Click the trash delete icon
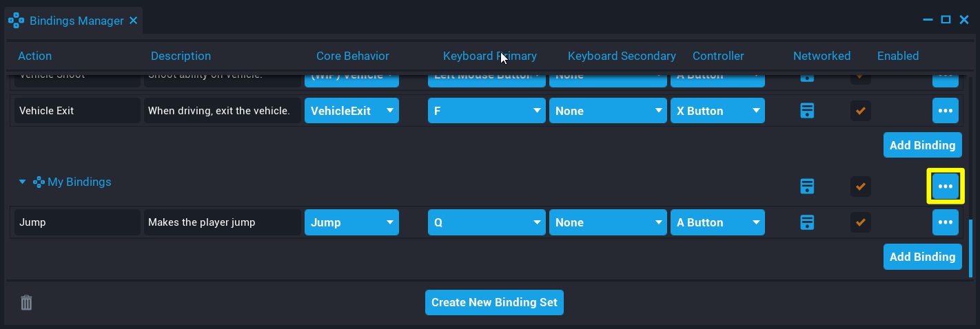This screenshot has height=329, width=980. pos(26,302)
